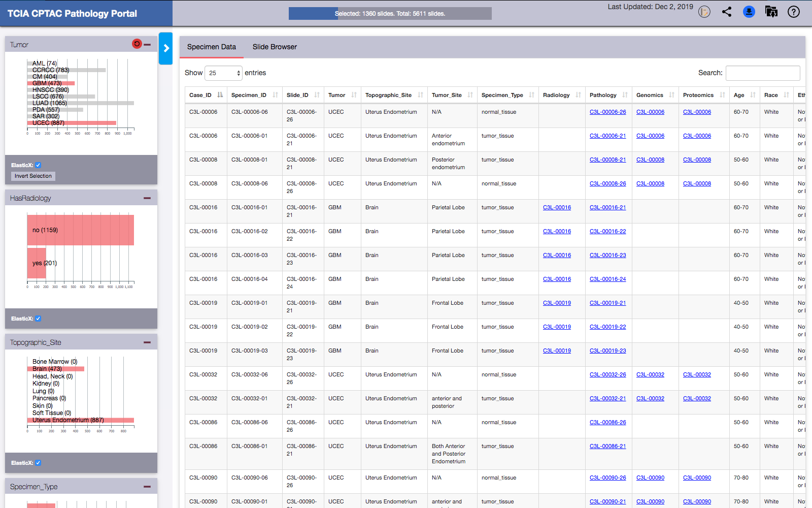Click the folder download icon
The width and height of the screenshot is (812, 508).
pos(771,12)
